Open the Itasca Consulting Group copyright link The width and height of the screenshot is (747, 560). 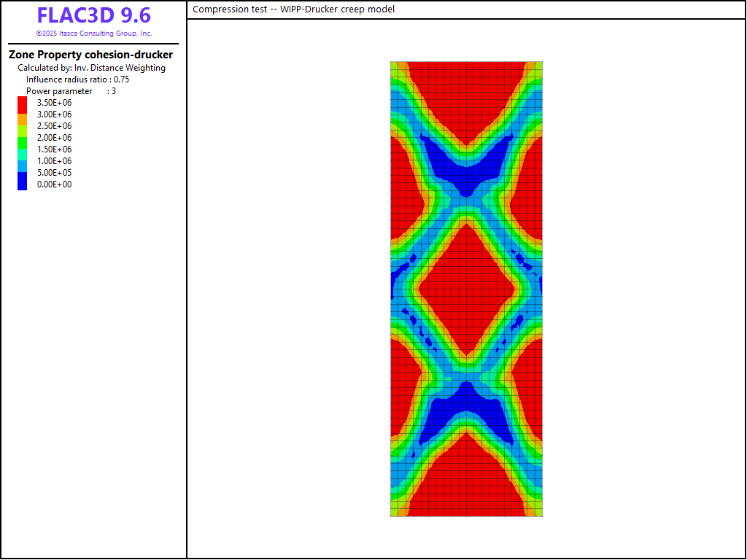(x=93, y=34)
